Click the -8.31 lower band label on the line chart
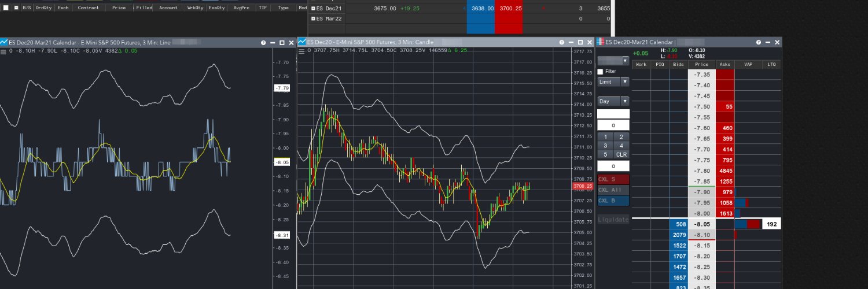Image resolution: width=868 pixels, height=289 pixels. coord(282,235)
